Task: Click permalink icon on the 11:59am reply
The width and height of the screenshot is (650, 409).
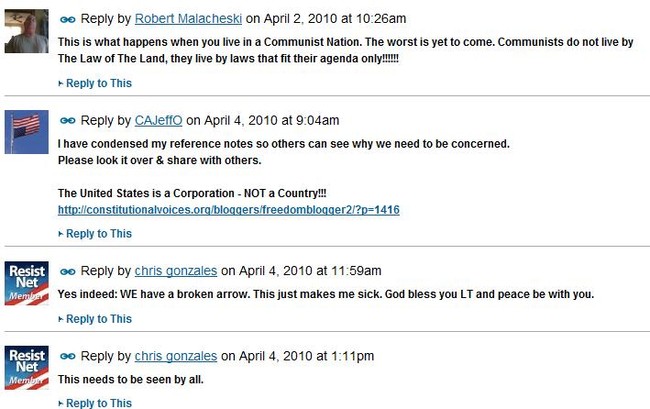Action: click(68, 272)
